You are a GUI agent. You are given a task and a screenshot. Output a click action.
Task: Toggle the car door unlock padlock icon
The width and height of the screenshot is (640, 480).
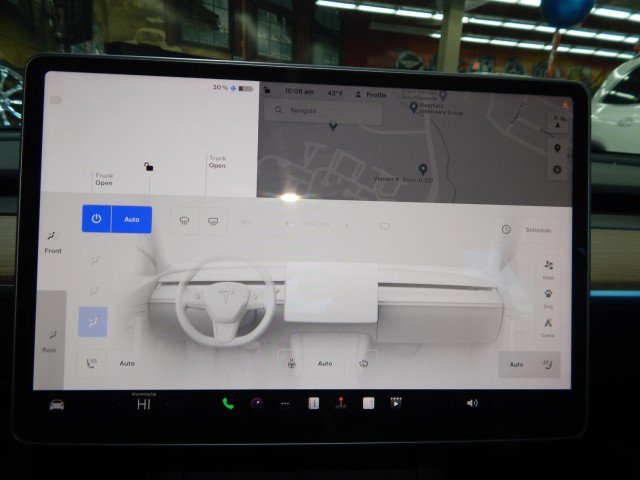tap(149, 167)
